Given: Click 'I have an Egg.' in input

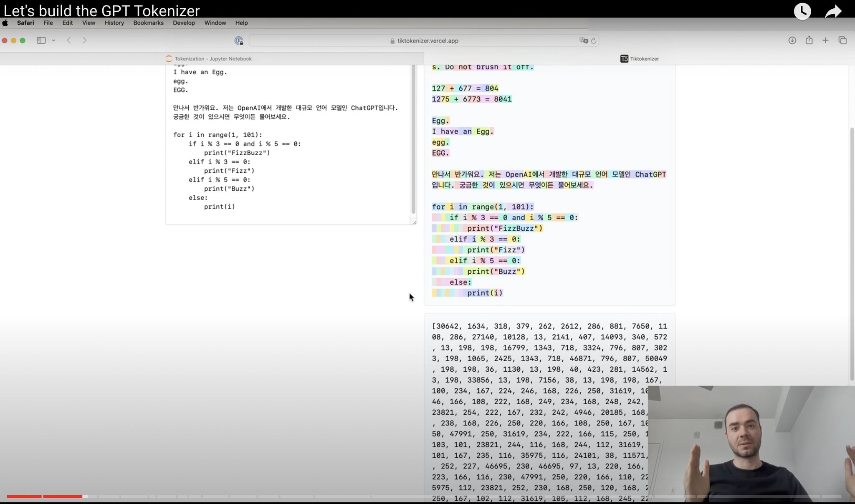Looking at the screenshot, I should [x=200, y=72].
